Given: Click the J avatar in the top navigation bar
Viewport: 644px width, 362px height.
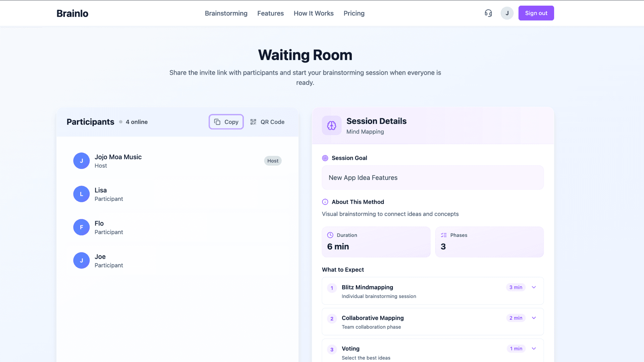Looking at the screenshot, I should (507, 13).
